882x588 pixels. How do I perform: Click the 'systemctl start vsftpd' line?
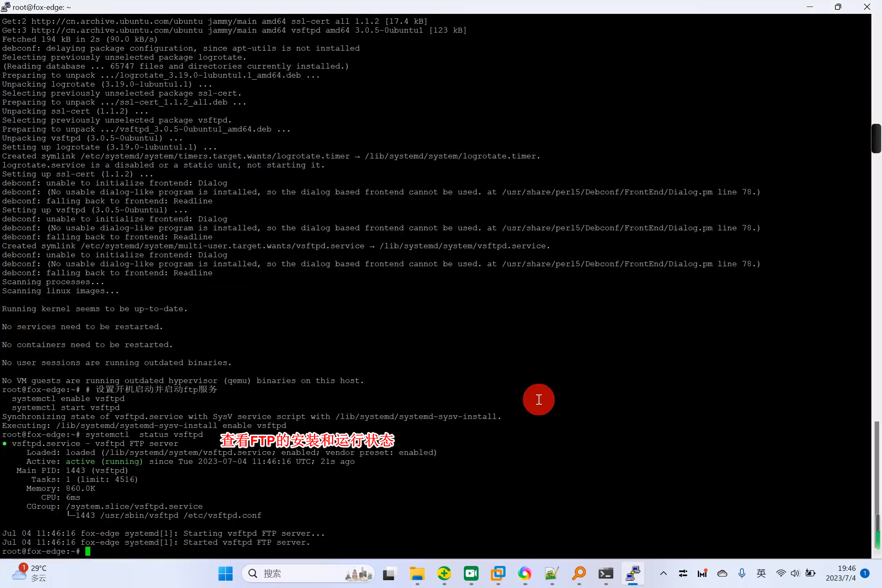tap(66, 408)
